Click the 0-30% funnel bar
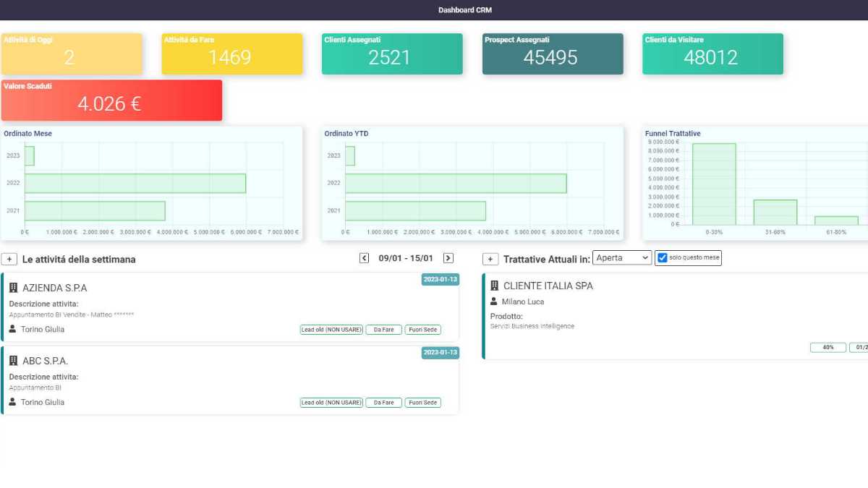Viewport: 868px width, 488px height. 714,184
